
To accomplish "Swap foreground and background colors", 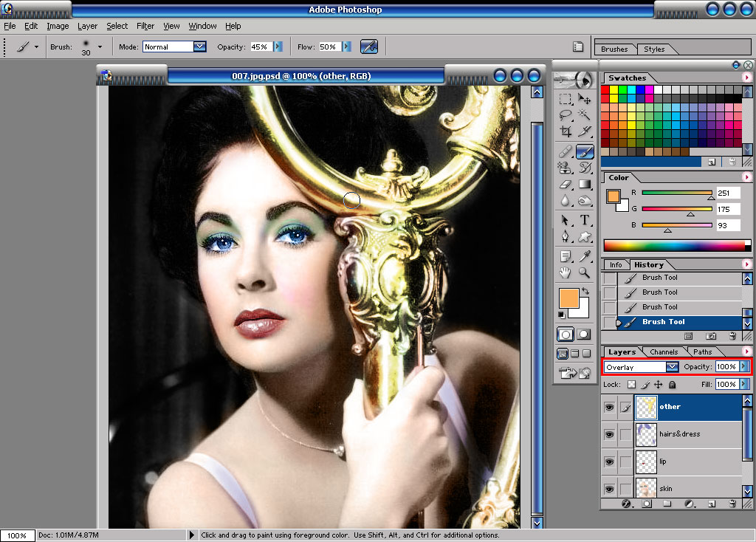I will pos(585,291).
